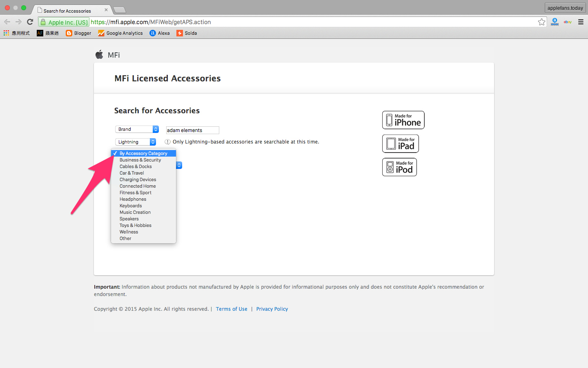Reload the page
This screenshot has width=588, height=368.
(30, 22)
